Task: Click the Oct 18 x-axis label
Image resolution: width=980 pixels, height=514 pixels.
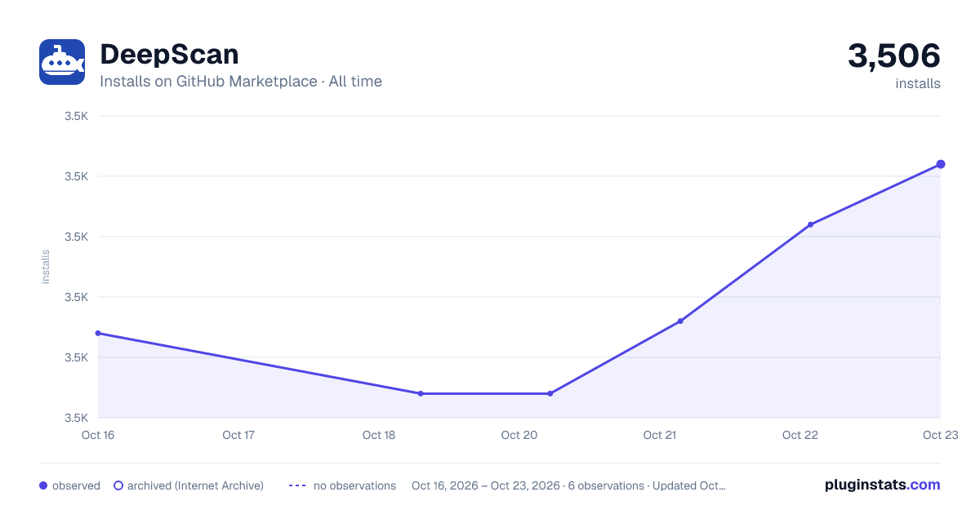Action: [x=379, y=435]
